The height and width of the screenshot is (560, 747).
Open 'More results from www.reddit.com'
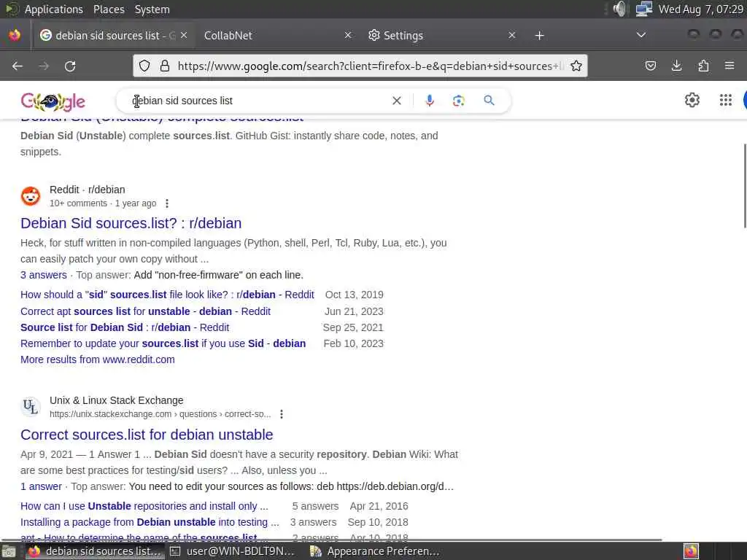tap(98, 360)
